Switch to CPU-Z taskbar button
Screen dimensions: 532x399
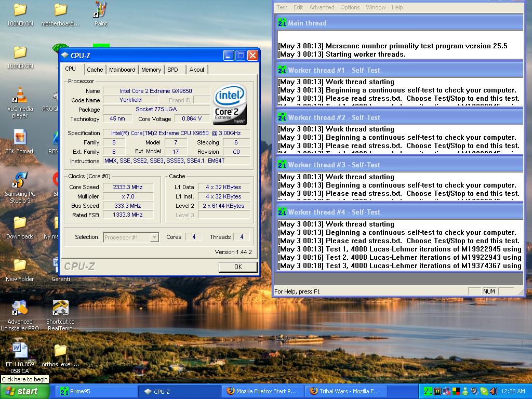(180, 391)
